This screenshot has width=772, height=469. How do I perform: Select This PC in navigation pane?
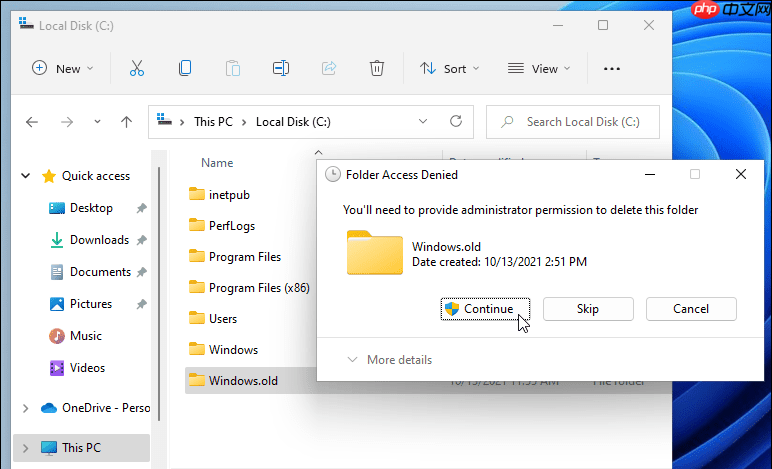click(81, 448)
